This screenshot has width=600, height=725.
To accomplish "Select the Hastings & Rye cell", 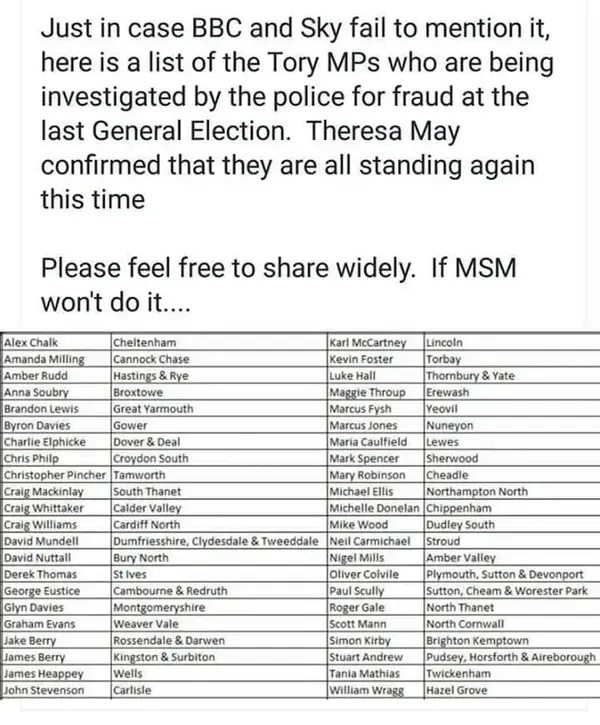I will coord(219,375).
